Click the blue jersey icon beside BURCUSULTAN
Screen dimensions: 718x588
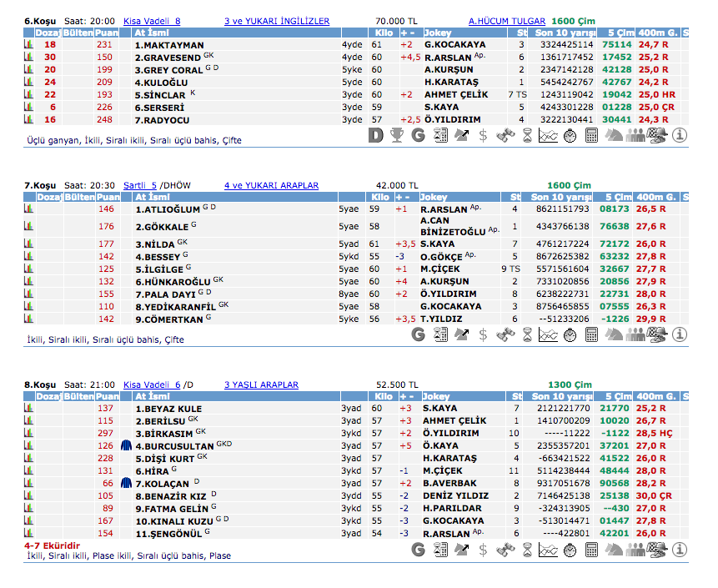tap(127, 445)
